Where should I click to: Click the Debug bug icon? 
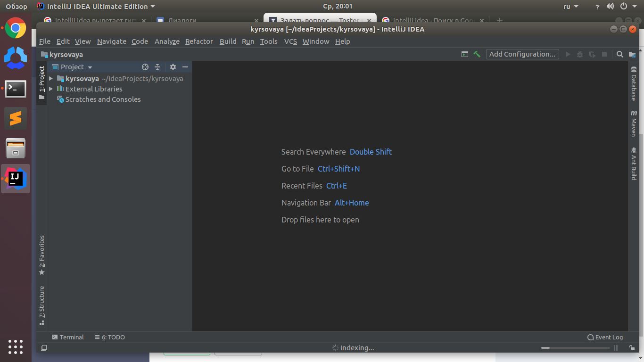coord(580,54)
